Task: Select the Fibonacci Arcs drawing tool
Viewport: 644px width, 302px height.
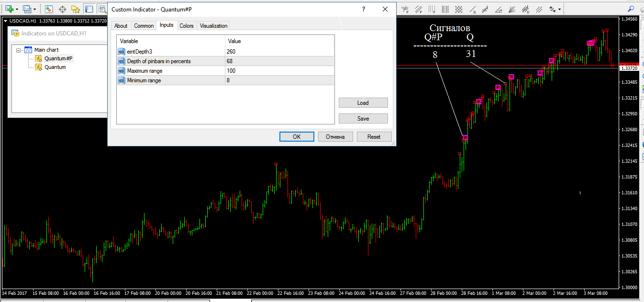Action: point(405,9)
